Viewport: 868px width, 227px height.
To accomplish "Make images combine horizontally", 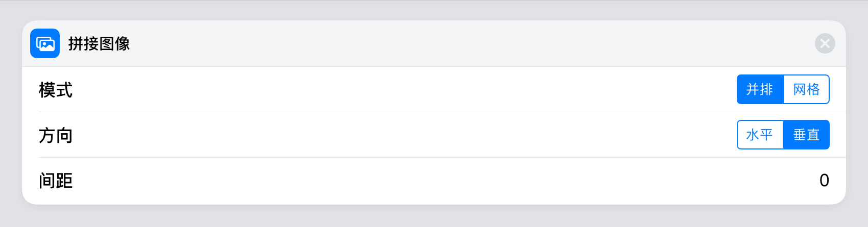I will click(760, 135).
